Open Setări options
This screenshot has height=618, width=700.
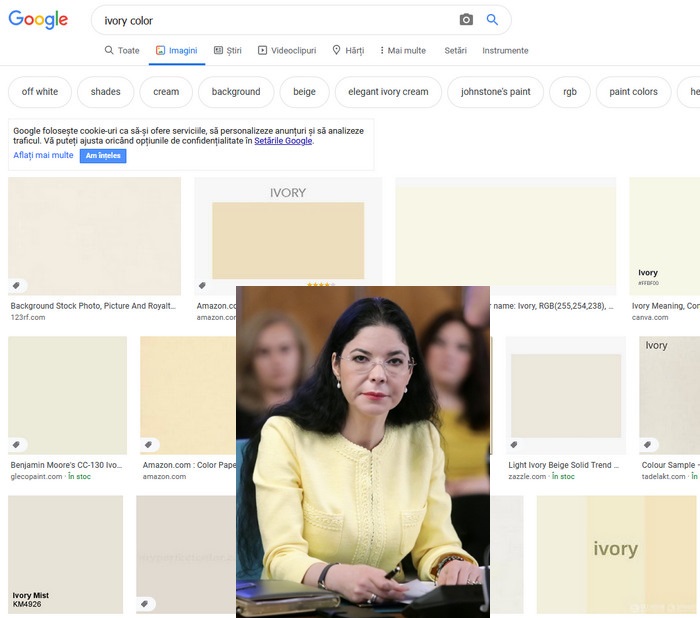[455, 50]
